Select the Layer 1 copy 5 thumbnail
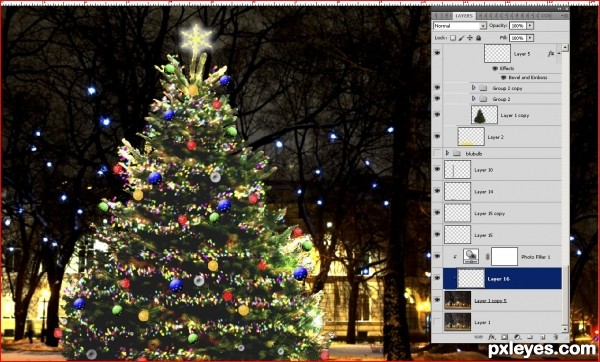This screenshot has width=600, height=362. point(458,300)
